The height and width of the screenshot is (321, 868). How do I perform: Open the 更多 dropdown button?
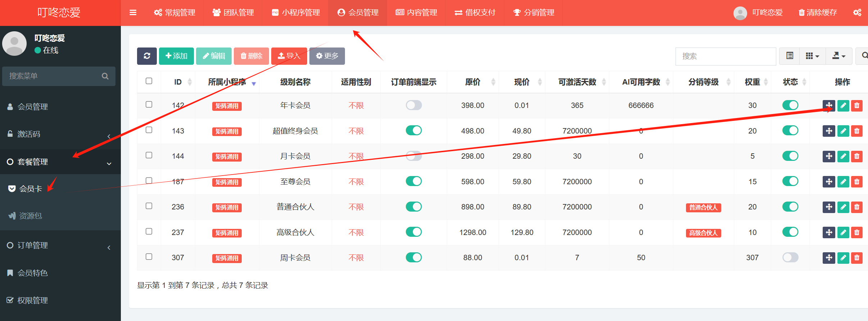pyautogui.click(x=327, y=56)
